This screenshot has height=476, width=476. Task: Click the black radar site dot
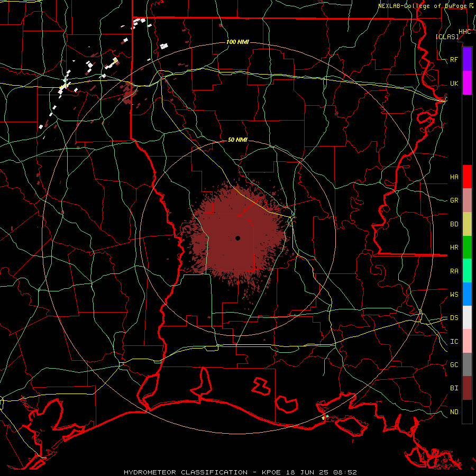pyautogui.click(x=237, y=238)
